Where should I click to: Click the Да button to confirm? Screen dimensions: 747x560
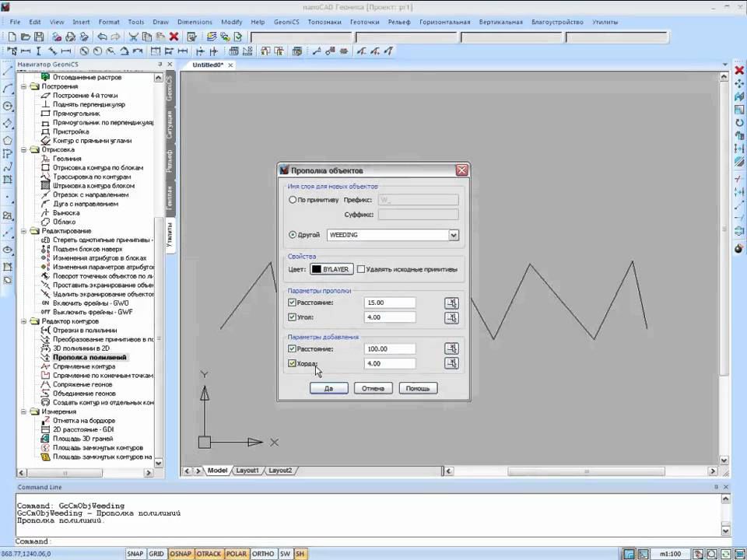click(x=328, y=388)
